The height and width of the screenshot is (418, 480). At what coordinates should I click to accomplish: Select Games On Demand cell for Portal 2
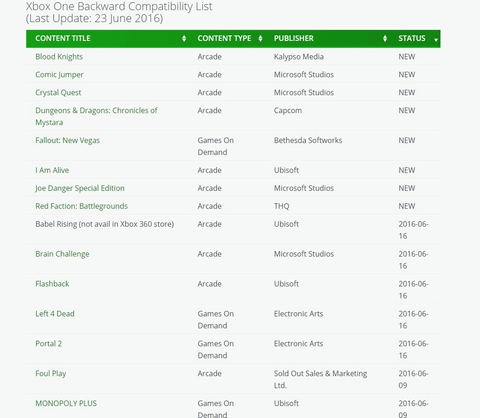[x=216, y=350]
